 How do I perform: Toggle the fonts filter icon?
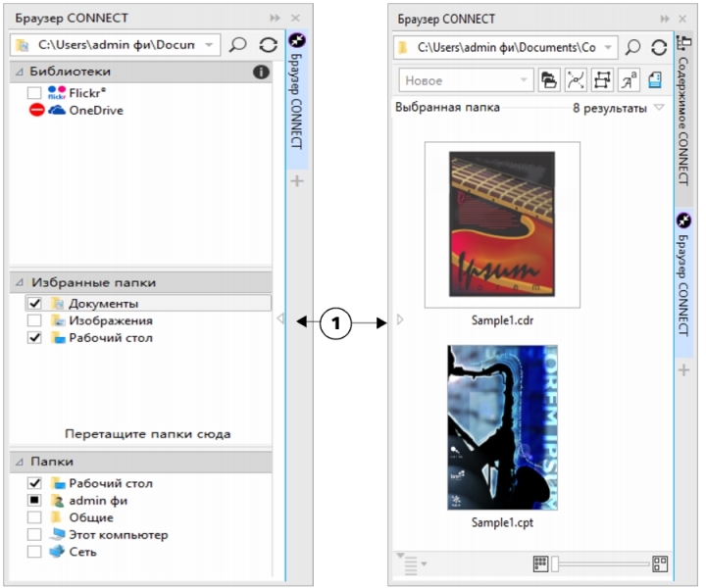[x=630, y=80]
